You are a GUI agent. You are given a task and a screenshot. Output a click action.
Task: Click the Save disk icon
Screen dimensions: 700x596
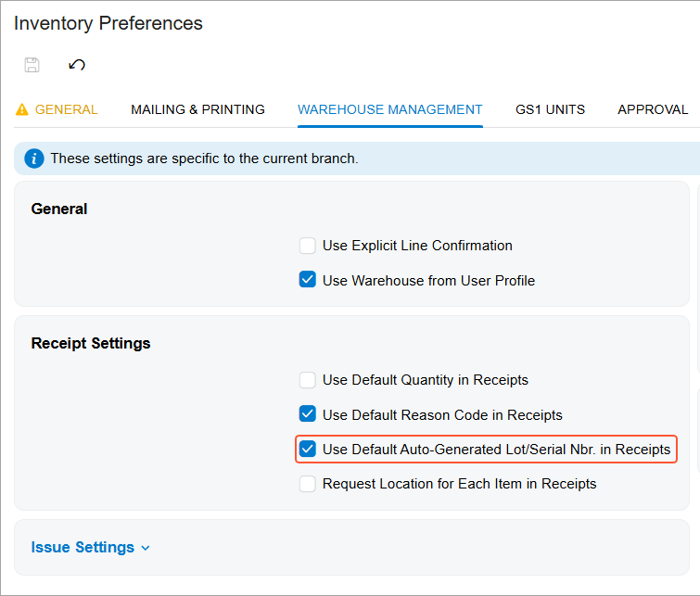coord(32,65)
